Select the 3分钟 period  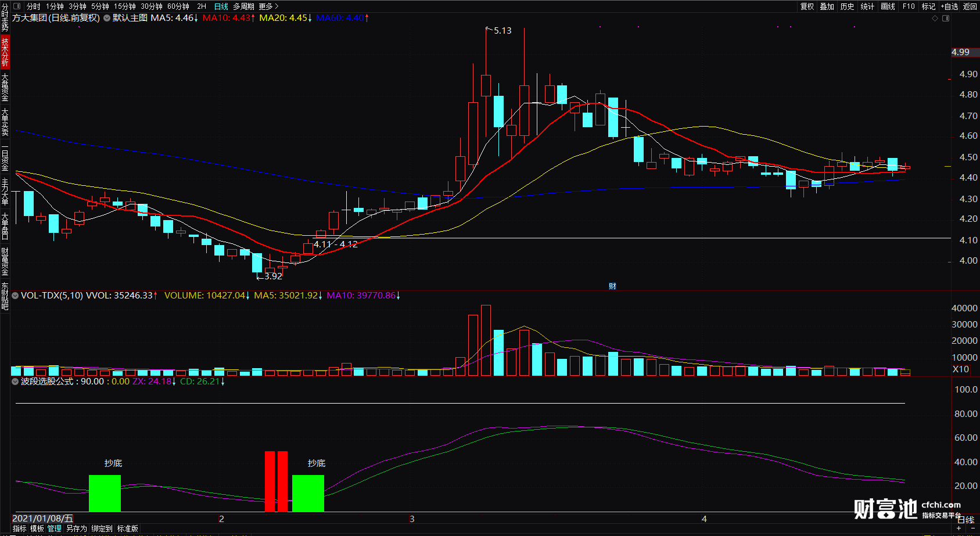click(77, 6)
